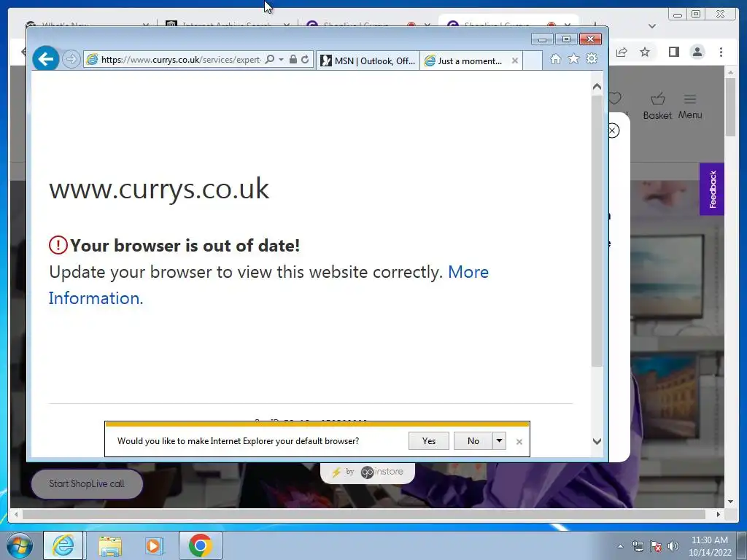Open the Windows Start menu
This screenshot has width=747, height=560.
click(x=20, y=545)
